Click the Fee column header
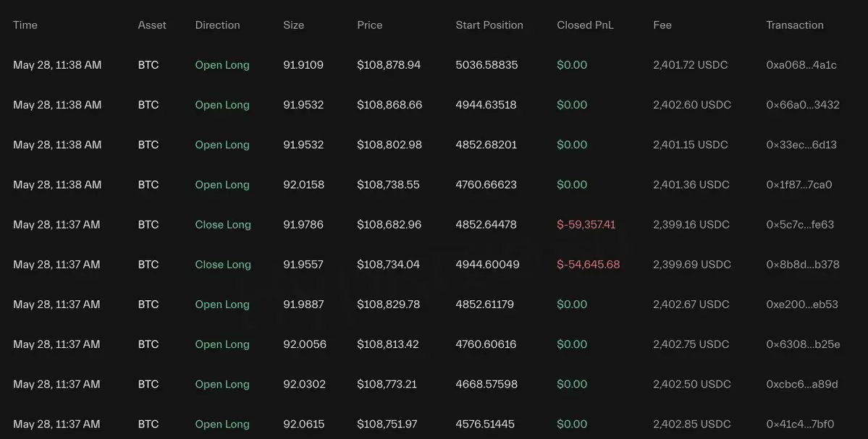Viewport: 868px width, 439px height. 662,25
